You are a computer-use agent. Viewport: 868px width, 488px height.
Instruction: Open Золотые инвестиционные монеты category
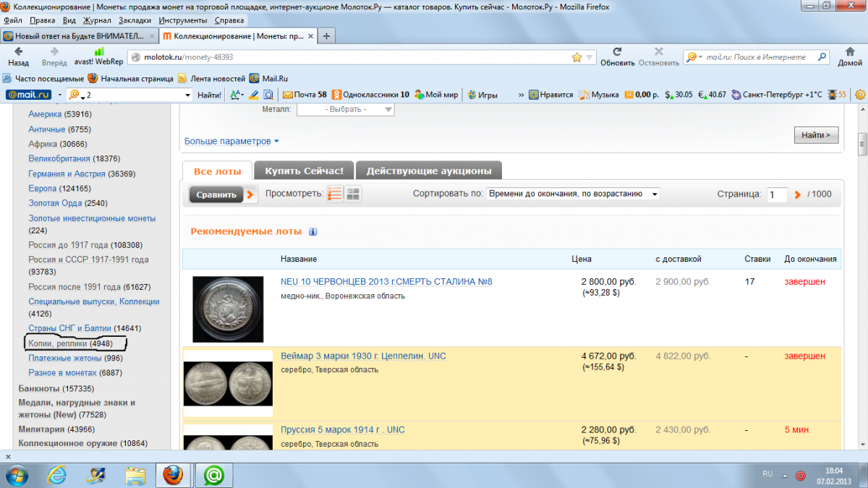(x=92, y=218)
